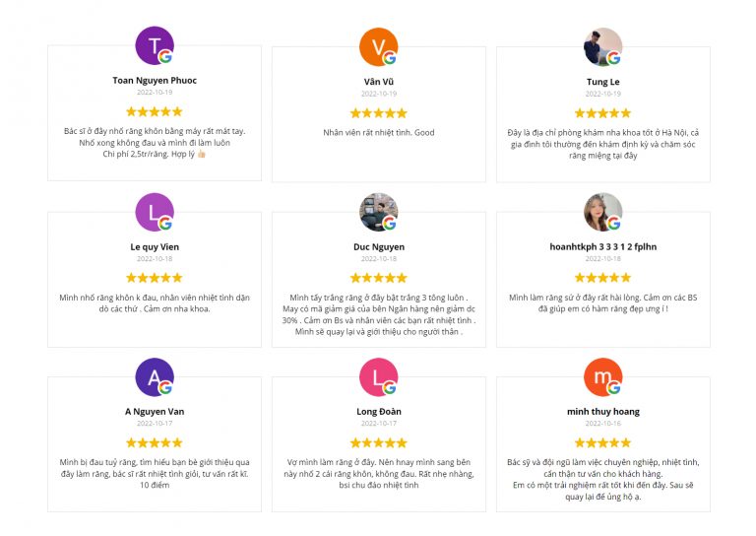Click the star rating on Long Đoàn's review
This screenshot has width=756, height=536.
tap(378, 442)
